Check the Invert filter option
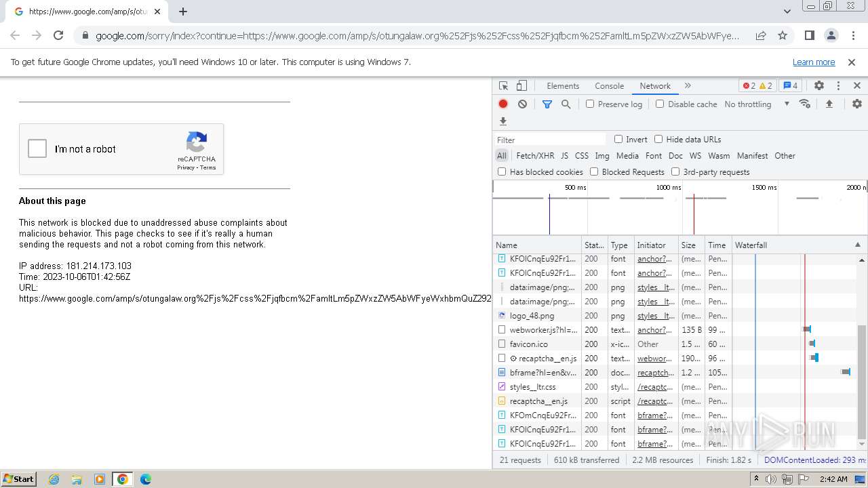This screenshot has height=488, width=868. pyautogui.click(x=618, y=139)
